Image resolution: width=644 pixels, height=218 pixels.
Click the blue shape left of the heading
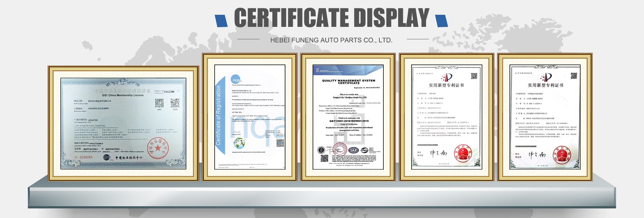coord(221,21)
